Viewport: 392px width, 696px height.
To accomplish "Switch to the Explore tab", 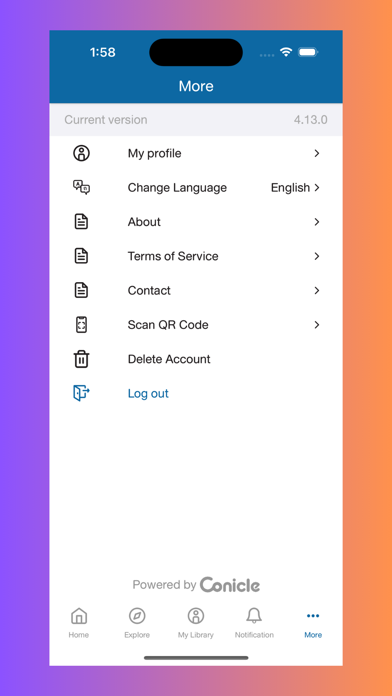I will pyautogui.click(x=137, y=623).
